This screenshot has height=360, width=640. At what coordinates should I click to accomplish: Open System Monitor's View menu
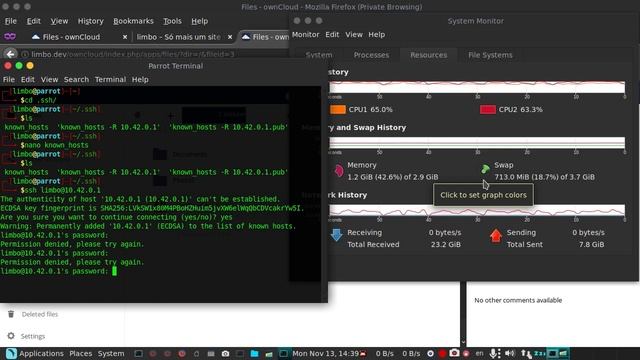coord(354,35)
